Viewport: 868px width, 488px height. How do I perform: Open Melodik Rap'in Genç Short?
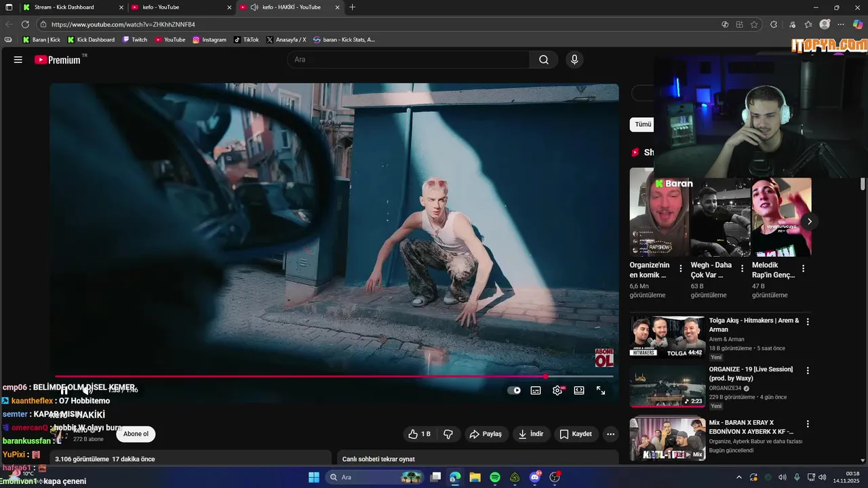(781, 218)
